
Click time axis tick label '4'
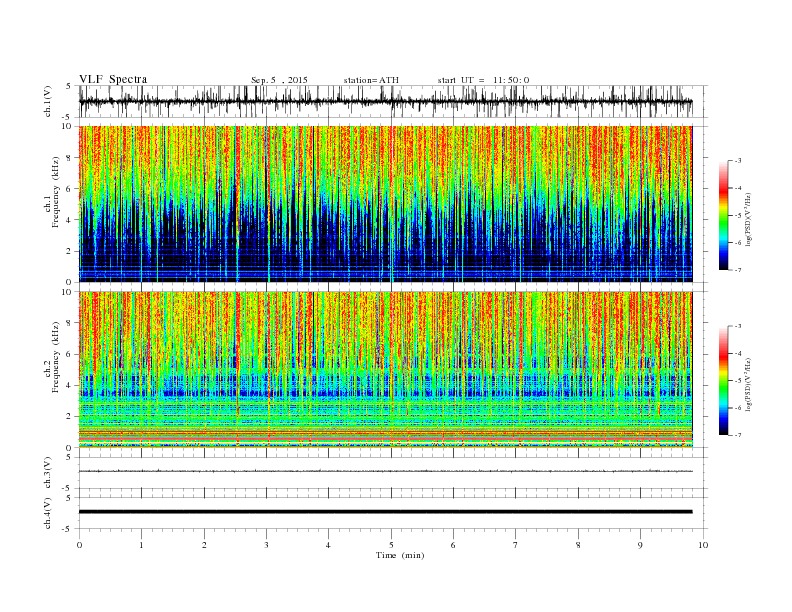tap(328, 545)
